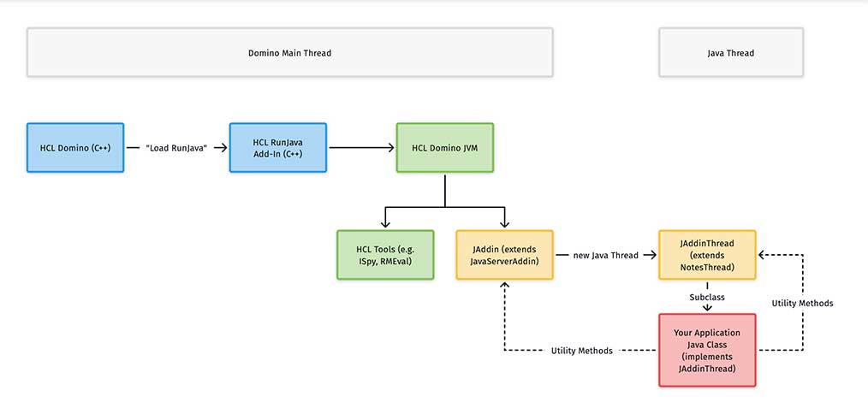This screenshot has width=868, height=414.
Task: Click the "Load RunJava" connector label
Action: [176, 148]
